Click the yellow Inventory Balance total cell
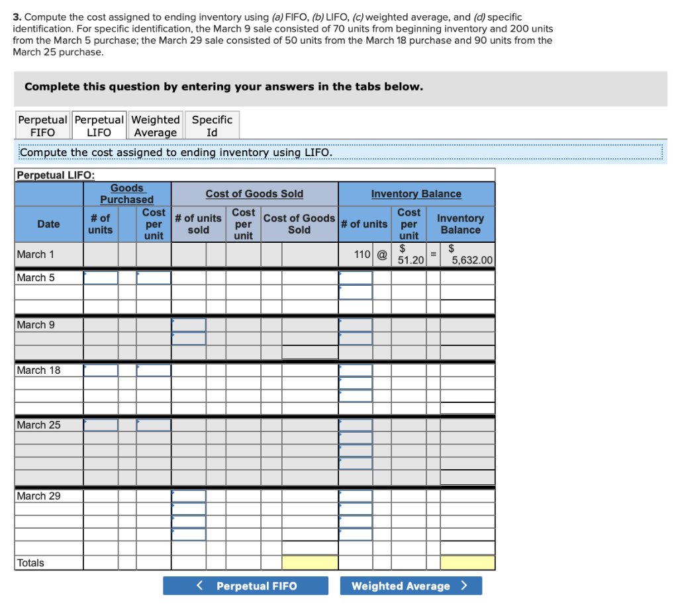 click(467, 562)
